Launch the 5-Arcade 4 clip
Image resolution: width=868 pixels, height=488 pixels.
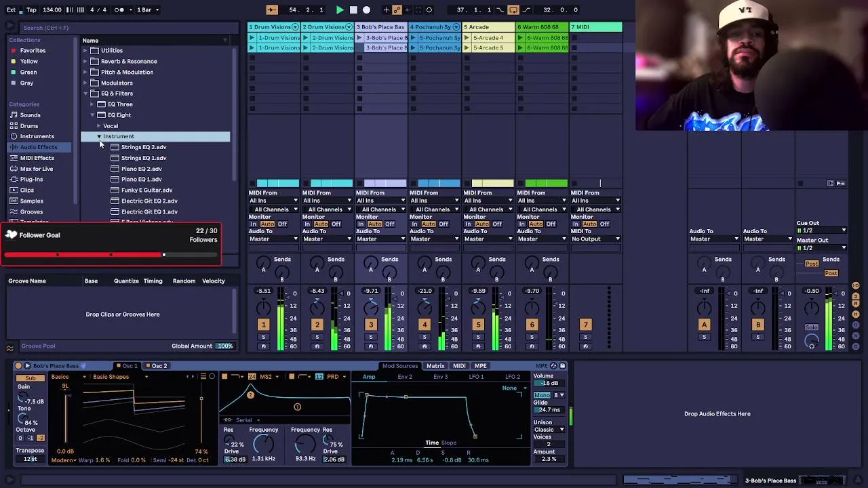coord(467,38)
